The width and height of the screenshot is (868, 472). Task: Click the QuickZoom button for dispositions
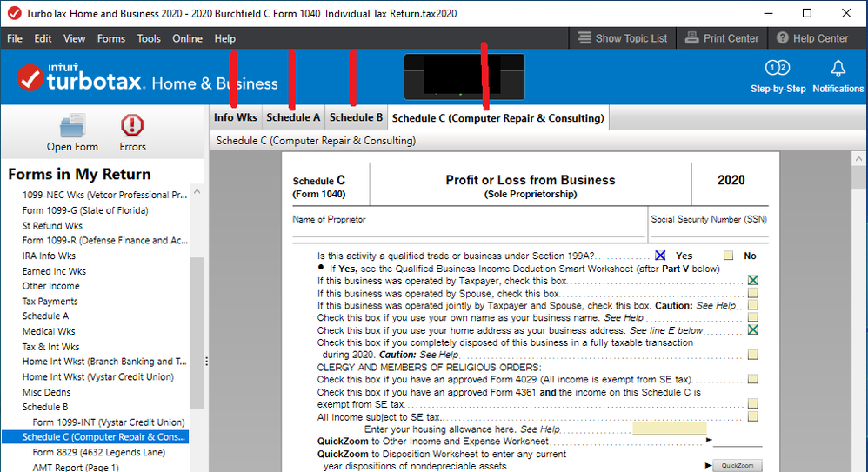[x=738, y=466]
